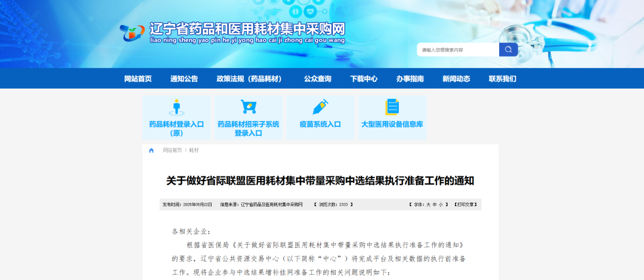Click the syringe icon for 疫苗系统入口
The image size is (644, 280).
pyautogui.click(x=320, y=107)
